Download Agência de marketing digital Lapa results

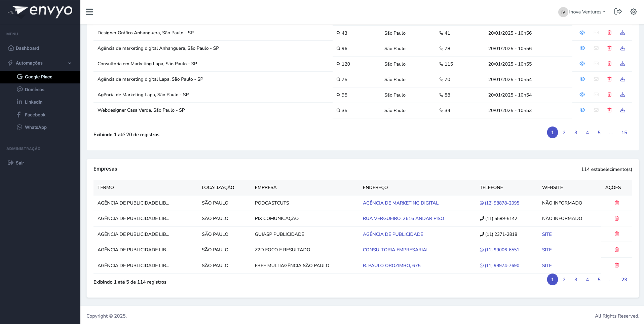coord(623,79)
